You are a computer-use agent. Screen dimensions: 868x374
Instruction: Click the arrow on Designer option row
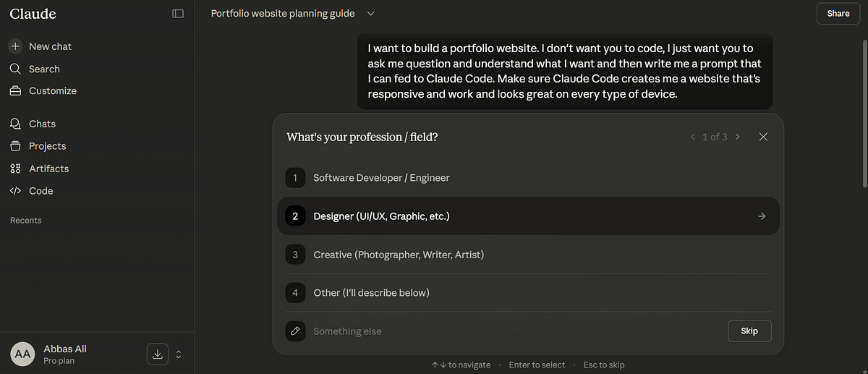tap(762, 216)
